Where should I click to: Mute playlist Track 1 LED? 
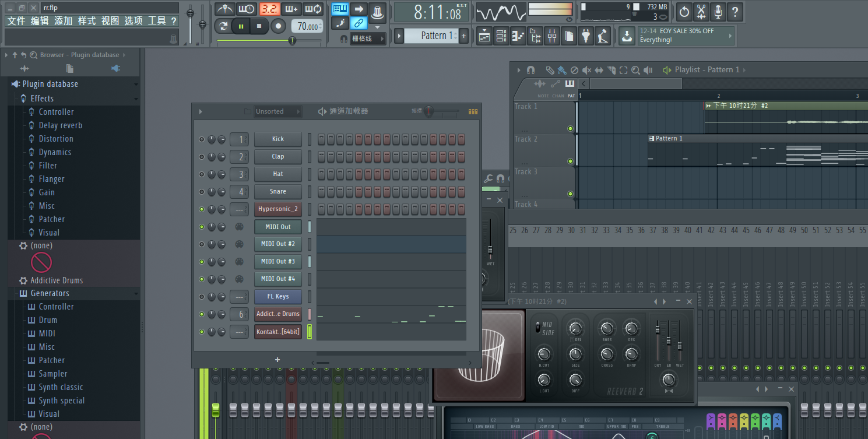570,129
